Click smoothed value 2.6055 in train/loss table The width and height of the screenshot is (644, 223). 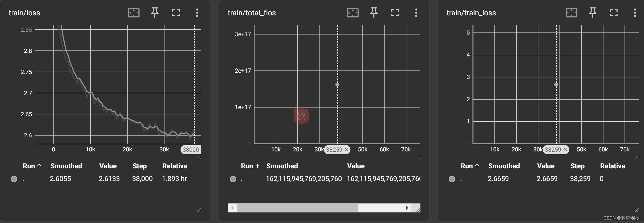tap(61, 179)
